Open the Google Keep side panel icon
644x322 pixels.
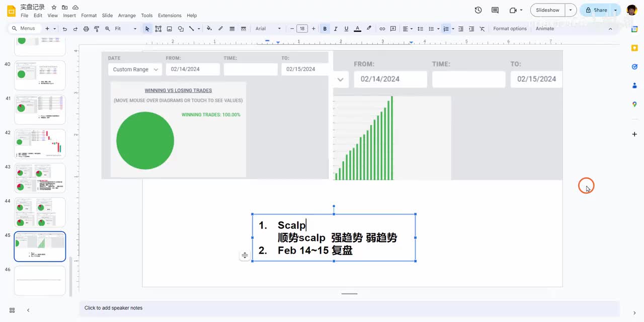634,48
